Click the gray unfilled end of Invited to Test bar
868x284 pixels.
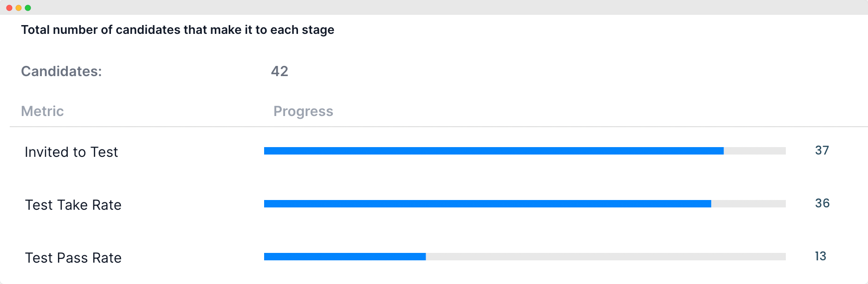(x=755, y=151)
